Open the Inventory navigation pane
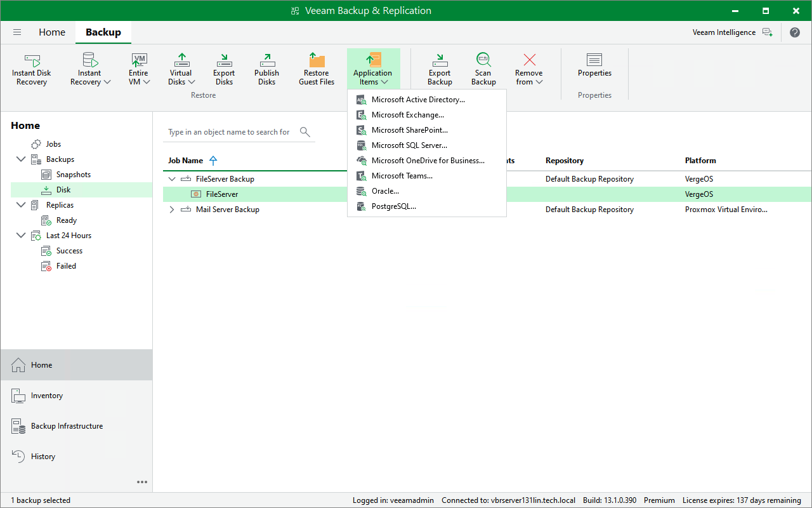The image size is (812, 508). (76, 396)
